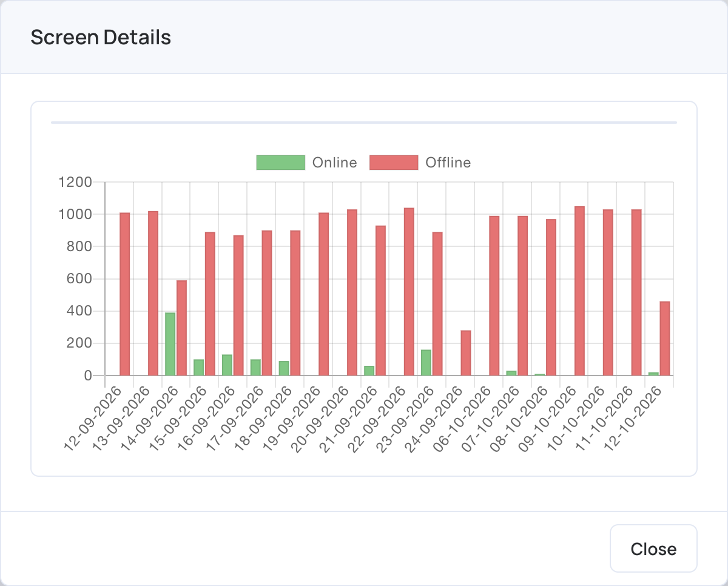Select the Offline bar for 08-10-2026
This screenshot has height=586, width=728.
[551, 297]
